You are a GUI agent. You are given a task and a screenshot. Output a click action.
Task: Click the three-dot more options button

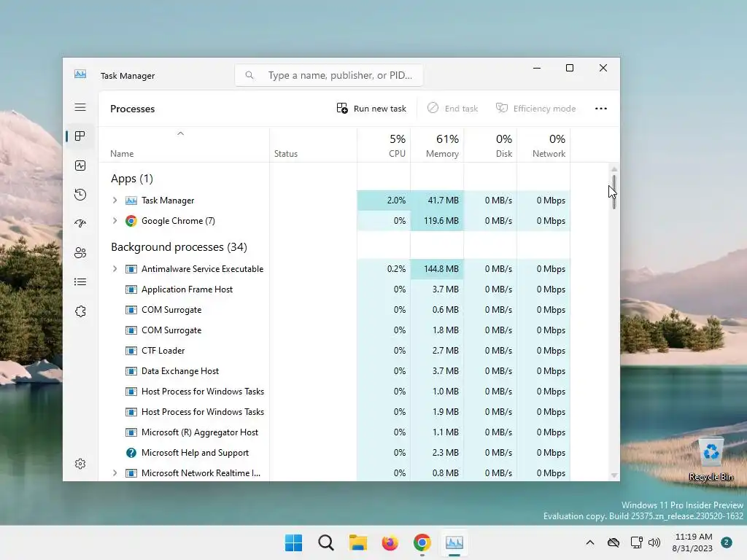(x=601, y=109)
